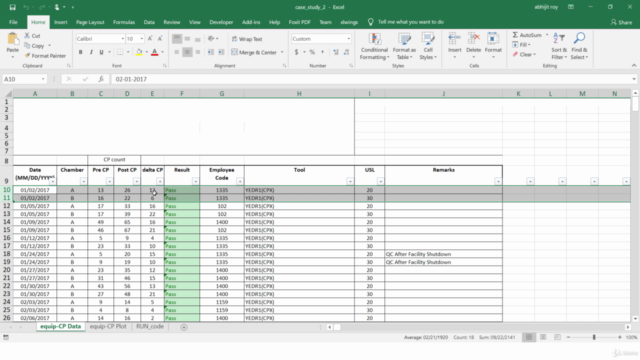Switch to the Insert tab
This screenshot has width=640, height=360.
[x=60, y=22]
